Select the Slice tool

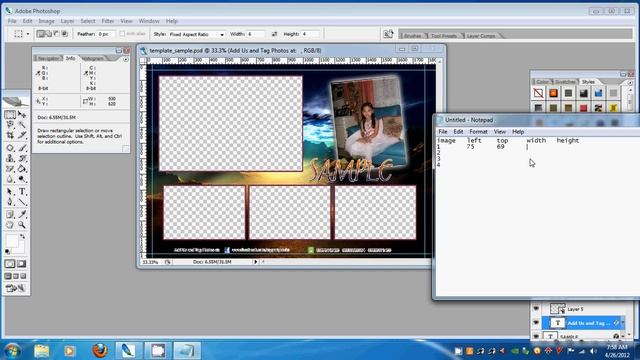point(22,135)
